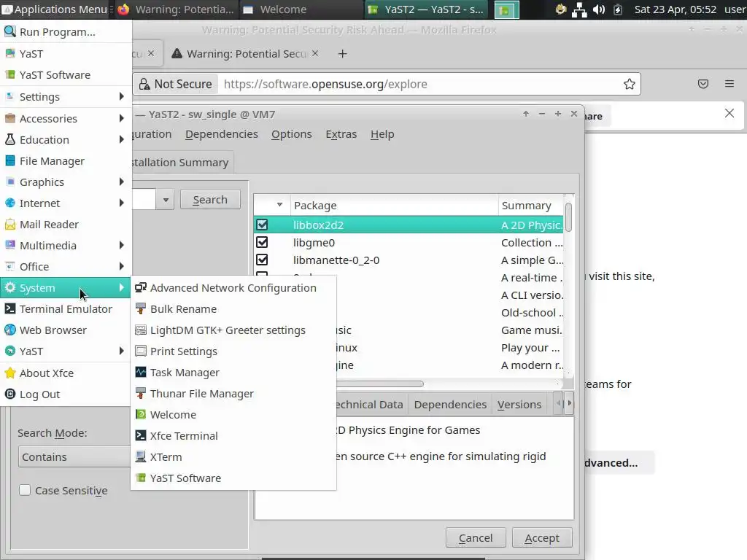
Task: Open LightDM GTK+ Greeter settings
Action: coord(233,330)
